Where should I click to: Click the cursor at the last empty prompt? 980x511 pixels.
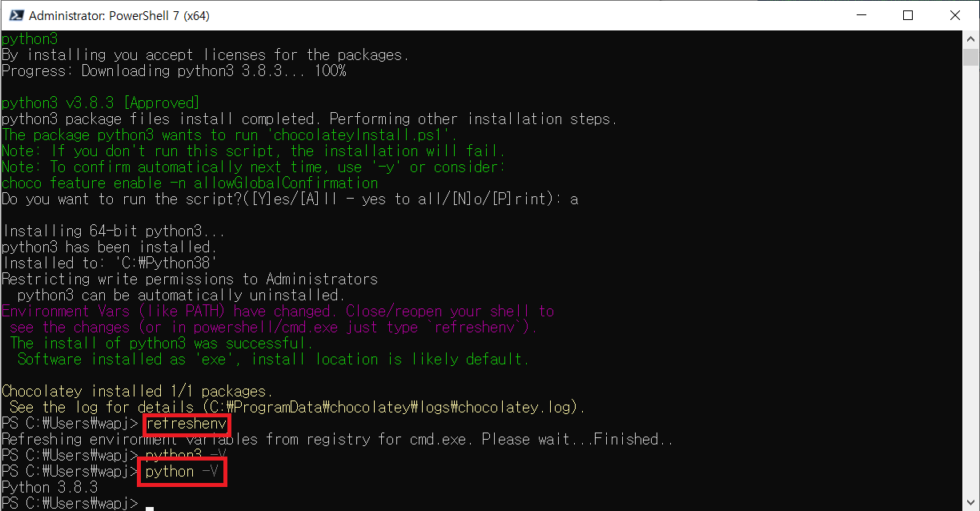(x=150, y=504)
